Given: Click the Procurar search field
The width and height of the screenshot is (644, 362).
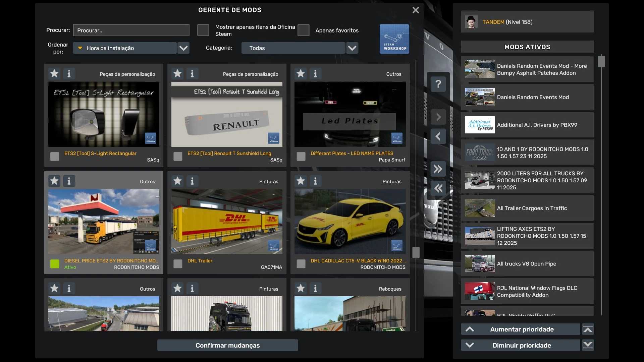Looking at the screenshot, I should point(131,30).
